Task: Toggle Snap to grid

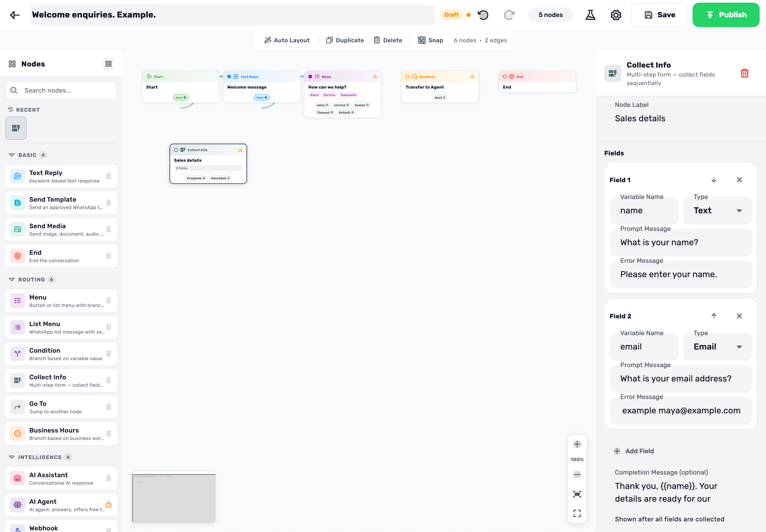Action: (430, 40)
